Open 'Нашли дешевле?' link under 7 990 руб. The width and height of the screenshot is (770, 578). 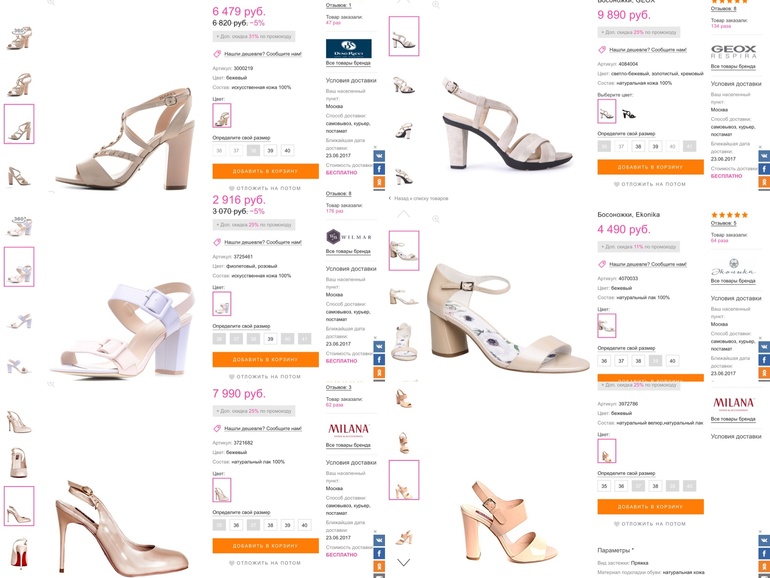[x=262, y=428]
